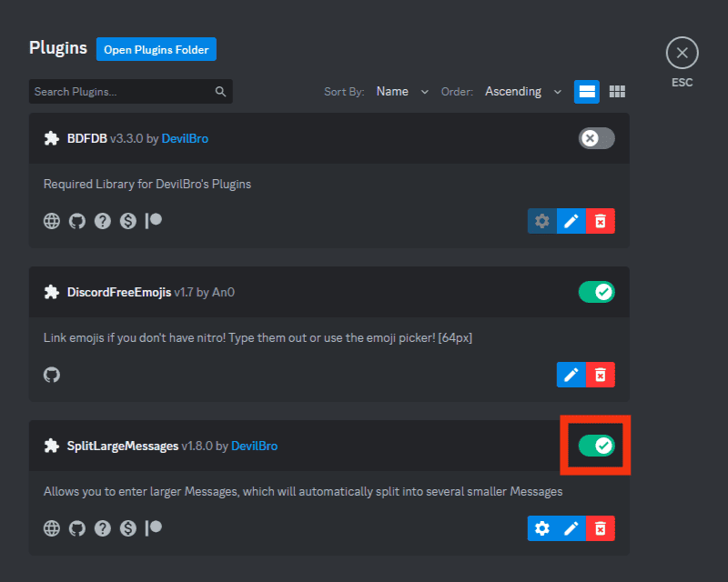Enable the BDFDB plugin toggle

(597, 138)
